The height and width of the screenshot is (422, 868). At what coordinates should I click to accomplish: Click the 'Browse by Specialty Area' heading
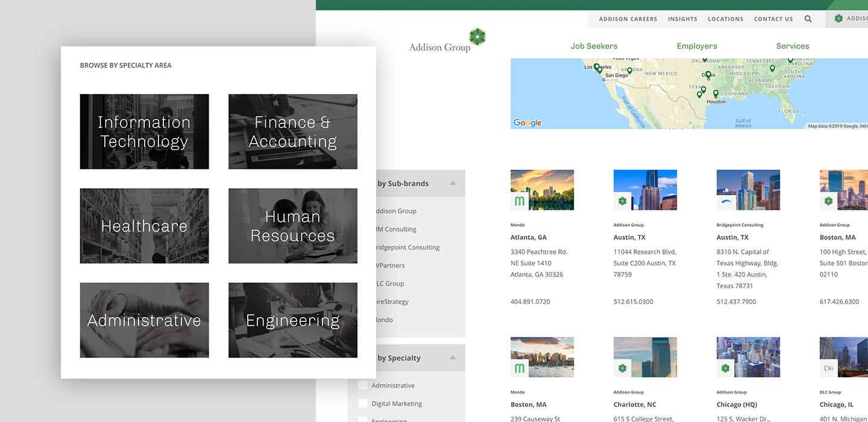(x=125, y=65)
